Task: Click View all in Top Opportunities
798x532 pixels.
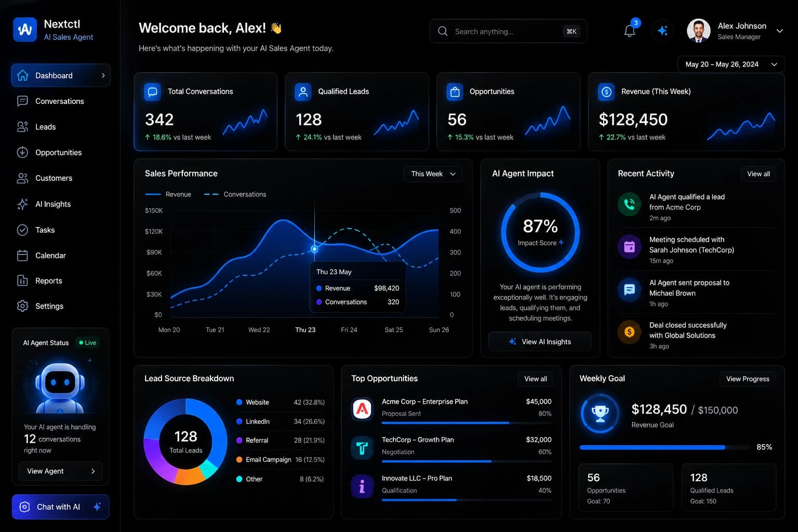Action: (536, 379)
